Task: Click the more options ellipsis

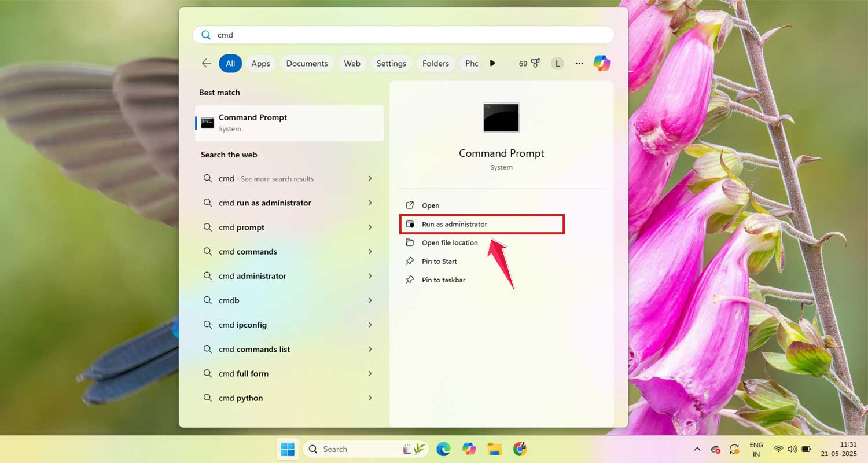Action: coord(579,63)
